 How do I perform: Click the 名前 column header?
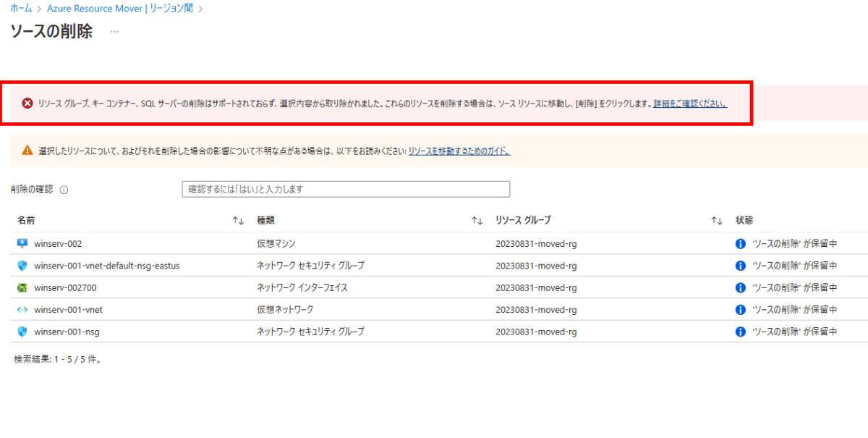point(26,220)
